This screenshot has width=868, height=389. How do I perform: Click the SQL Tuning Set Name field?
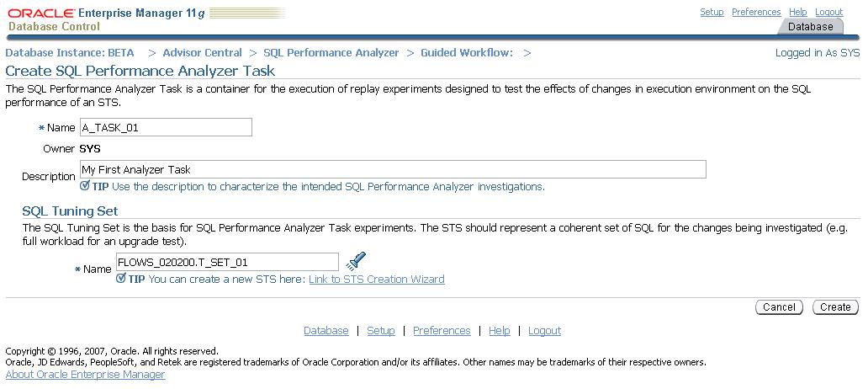(227, 262)
